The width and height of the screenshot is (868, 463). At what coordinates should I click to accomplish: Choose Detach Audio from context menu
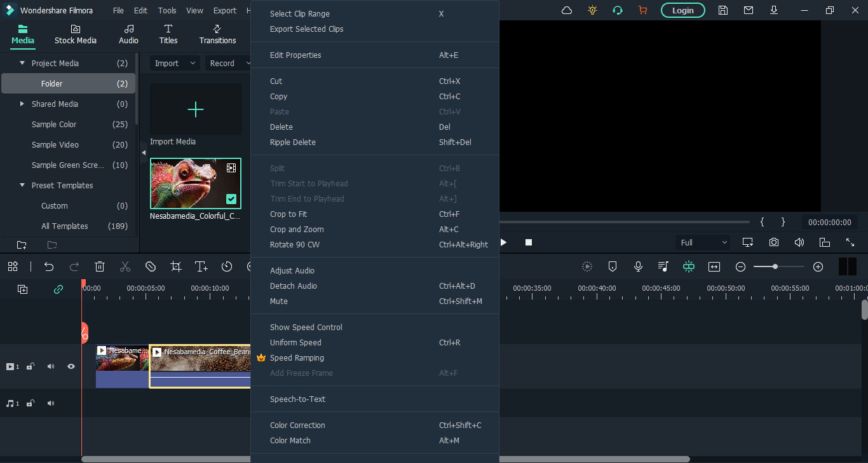tap(293, 286)
